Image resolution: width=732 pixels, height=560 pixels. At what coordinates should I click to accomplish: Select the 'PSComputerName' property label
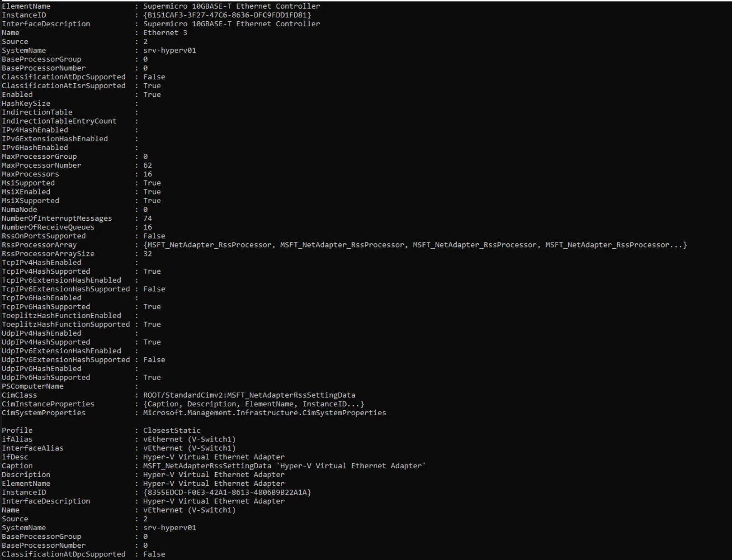coord(33,386)
